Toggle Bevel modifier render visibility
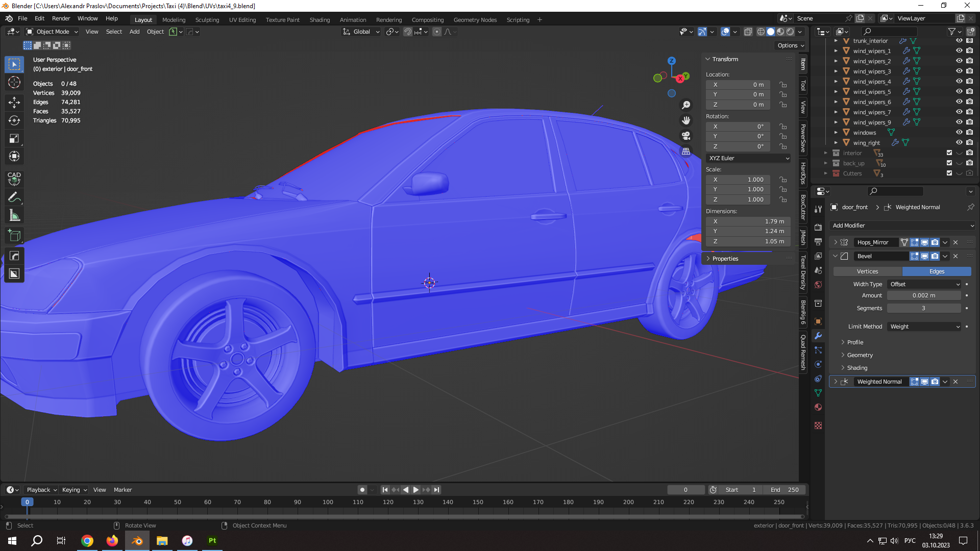The width and height of the screenshot is (980, 551). (935, 256)
